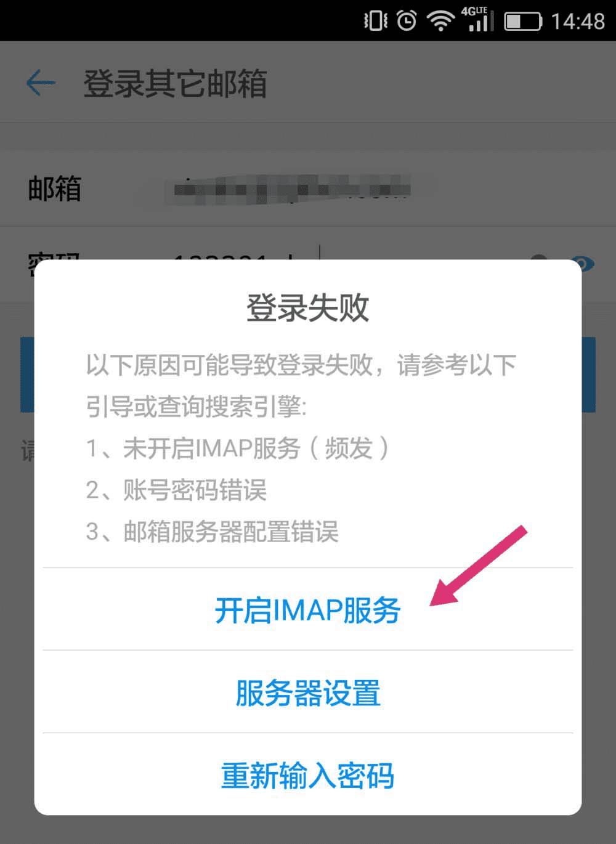Tap the battery level icon
This screenshot has height=844, width=616.
(523, 22)
